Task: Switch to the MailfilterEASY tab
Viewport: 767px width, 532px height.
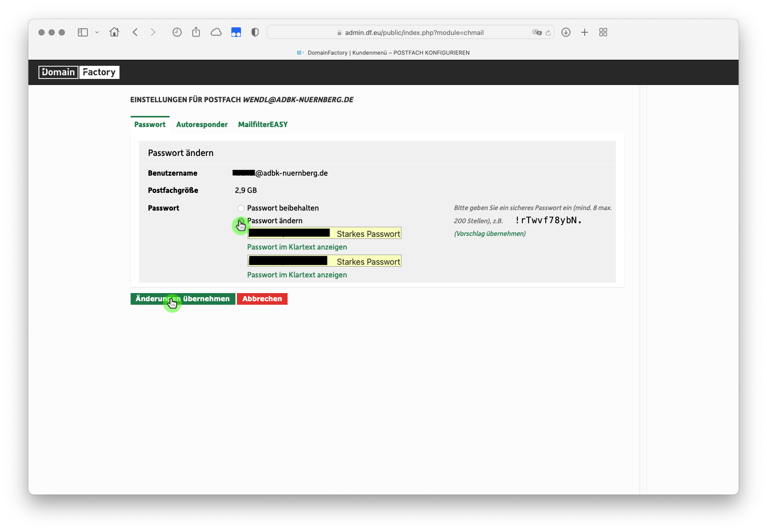Action: (x=263, y=125)
